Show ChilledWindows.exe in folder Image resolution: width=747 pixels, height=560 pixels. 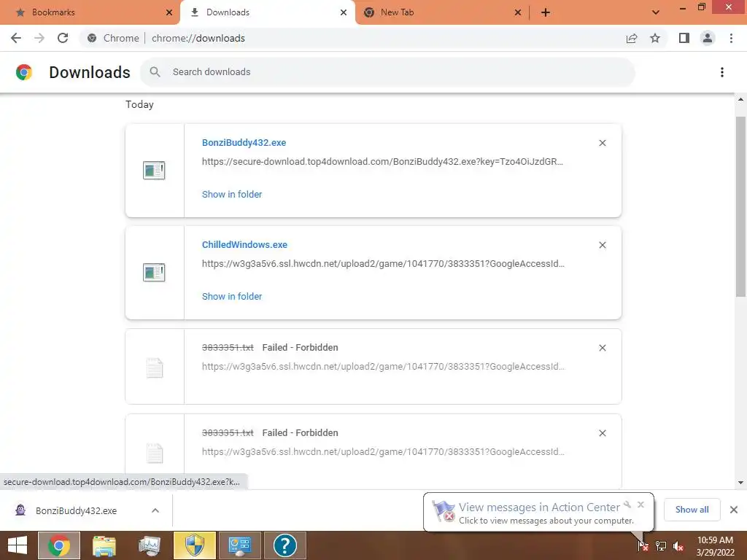tap(231, 296)
